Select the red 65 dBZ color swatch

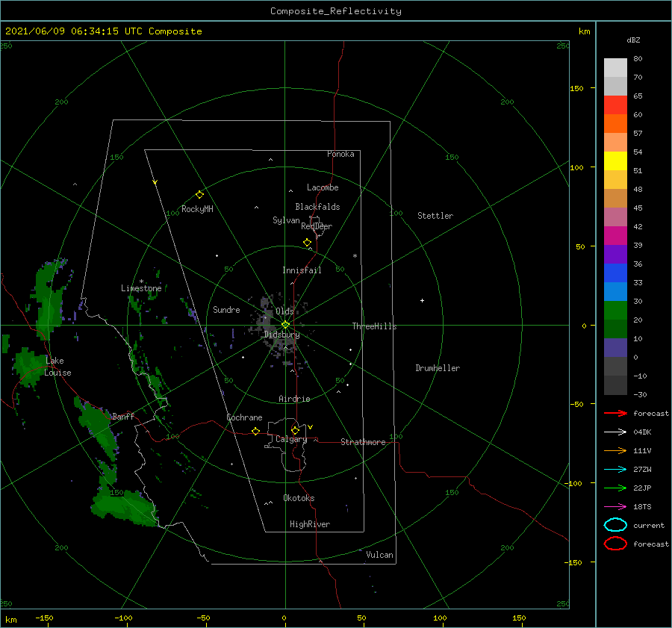(x=615, y=105)
